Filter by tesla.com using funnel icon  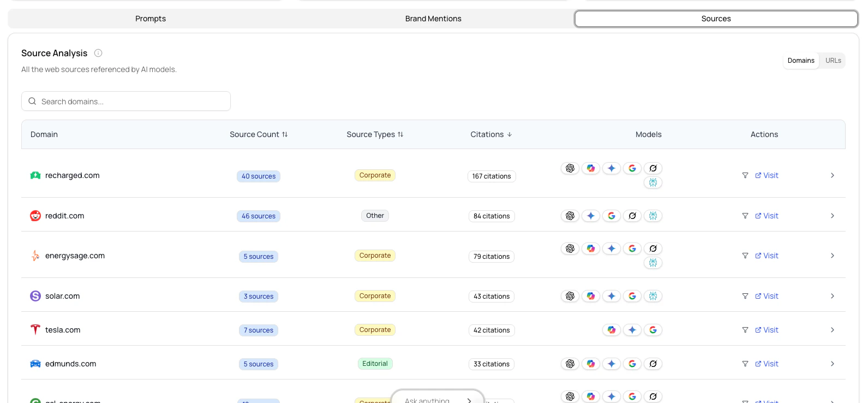pyautogui.click(x=745, y=330)
